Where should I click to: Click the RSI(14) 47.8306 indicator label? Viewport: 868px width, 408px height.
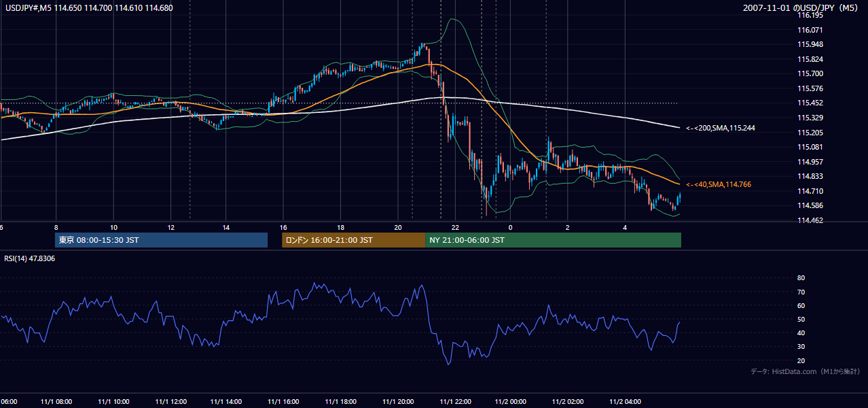30,258
